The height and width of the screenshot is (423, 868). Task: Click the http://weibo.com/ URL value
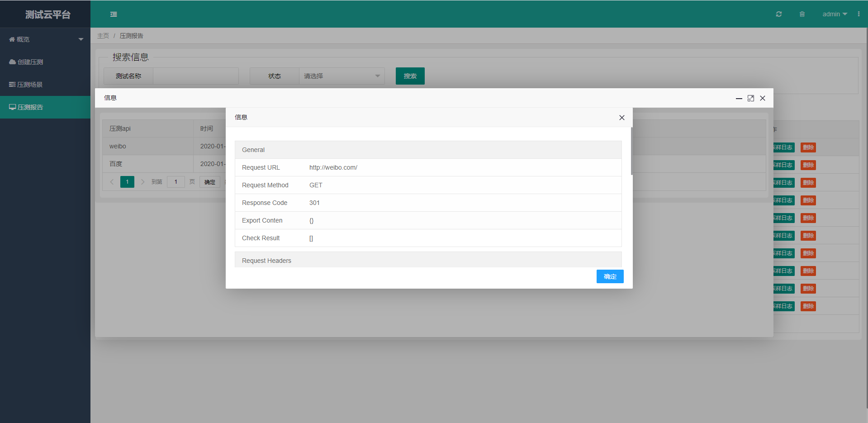(333, 167)
